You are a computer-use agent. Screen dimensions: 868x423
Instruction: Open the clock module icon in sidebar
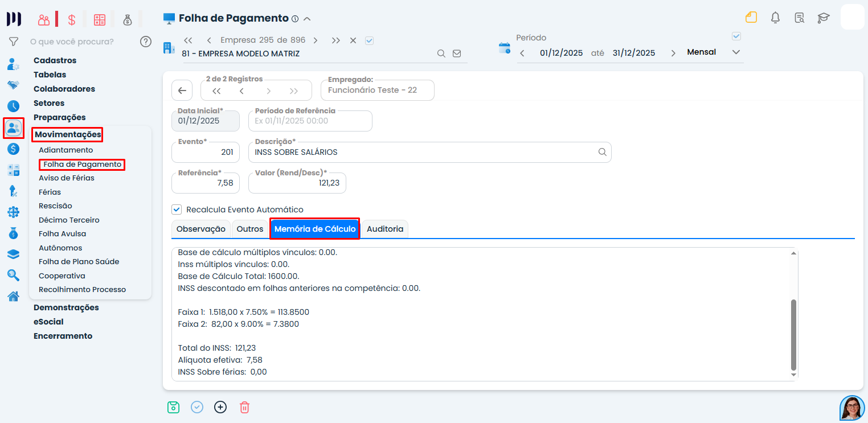[x=14, y=106]
